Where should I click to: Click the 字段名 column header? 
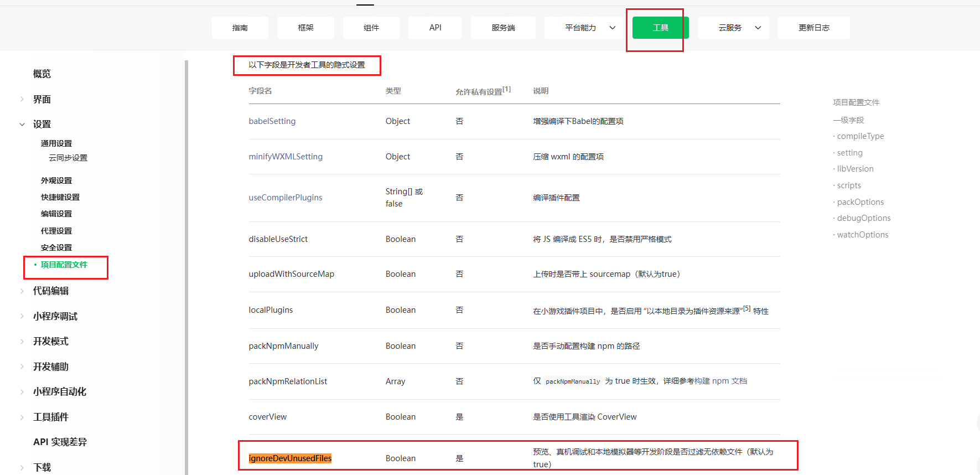click(x=260, y=91)
